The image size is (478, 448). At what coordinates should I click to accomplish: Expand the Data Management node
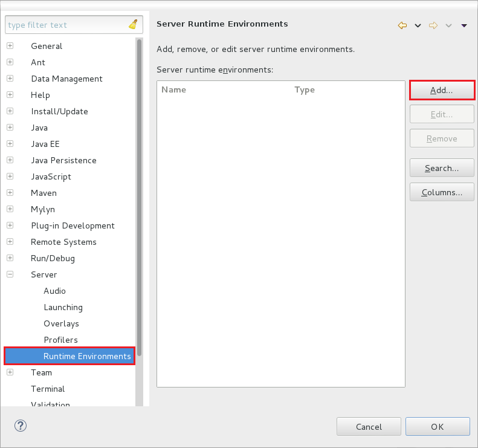pos(10,79)
